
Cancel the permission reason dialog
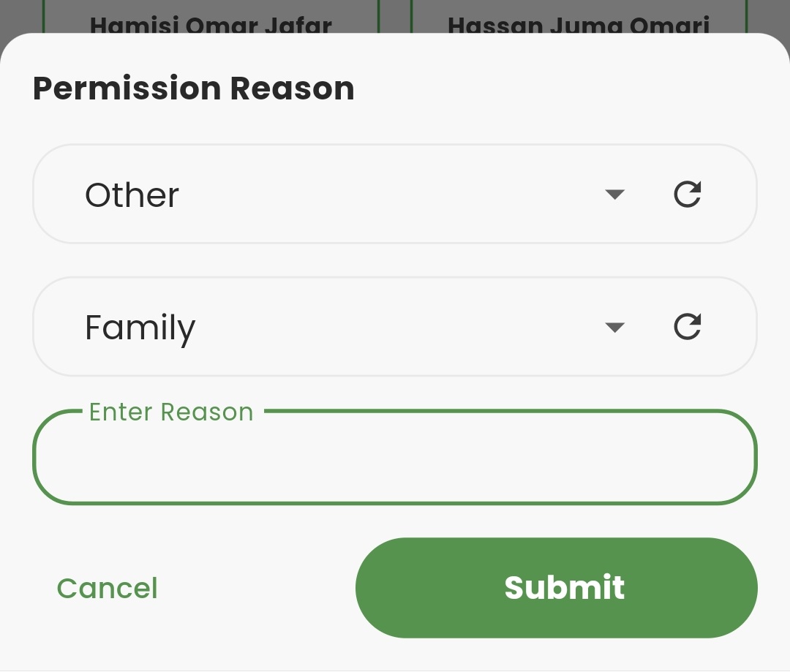point(107,589)
